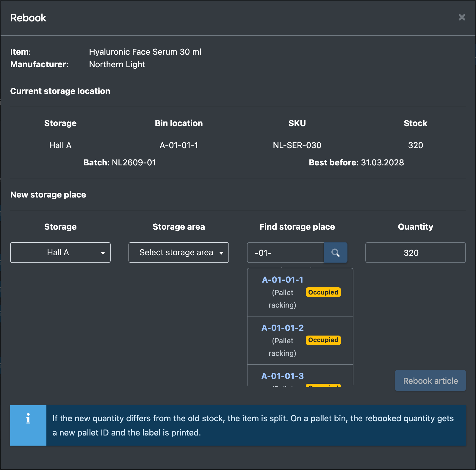Click the Find storage place input field
476x470 pixels.
pos(286,253)
